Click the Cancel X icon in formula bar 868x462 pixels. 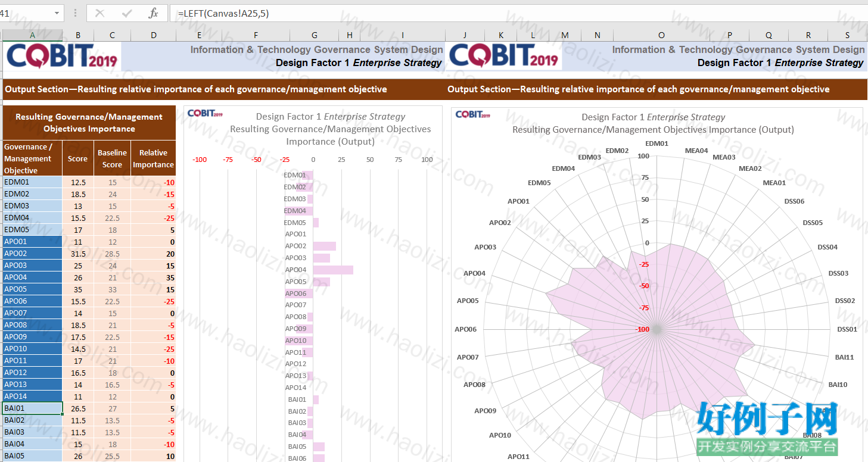point(99,13)
